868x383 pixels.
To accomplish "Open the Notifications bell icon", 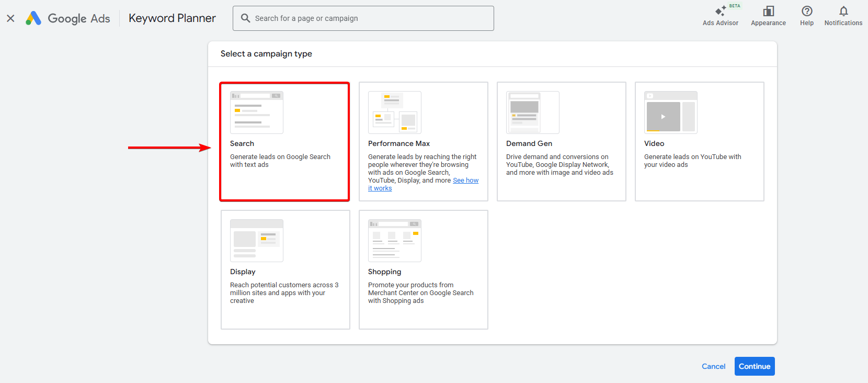I will (843, 12).
